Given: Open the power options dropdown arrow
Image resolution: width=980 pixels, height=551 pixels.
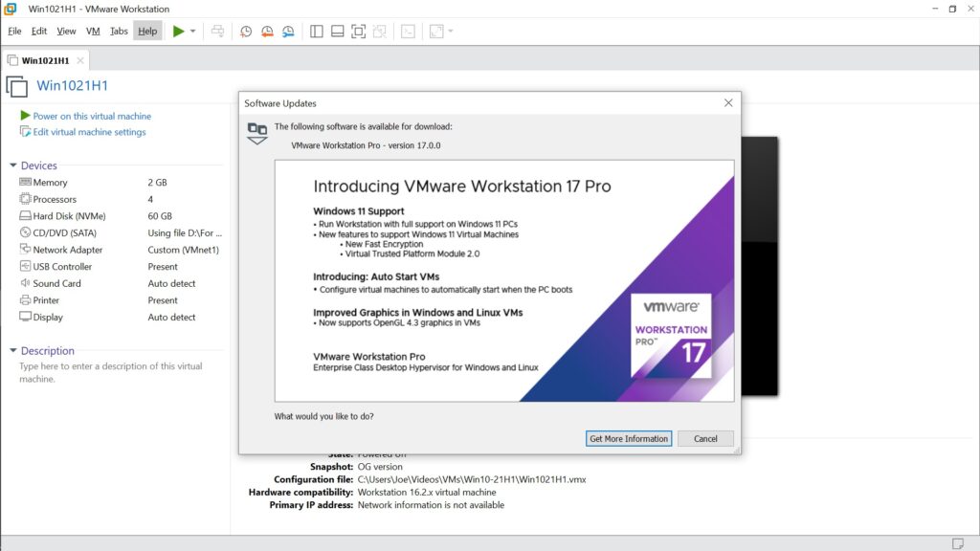Looking at the screenshot, I should click(193, 31).
